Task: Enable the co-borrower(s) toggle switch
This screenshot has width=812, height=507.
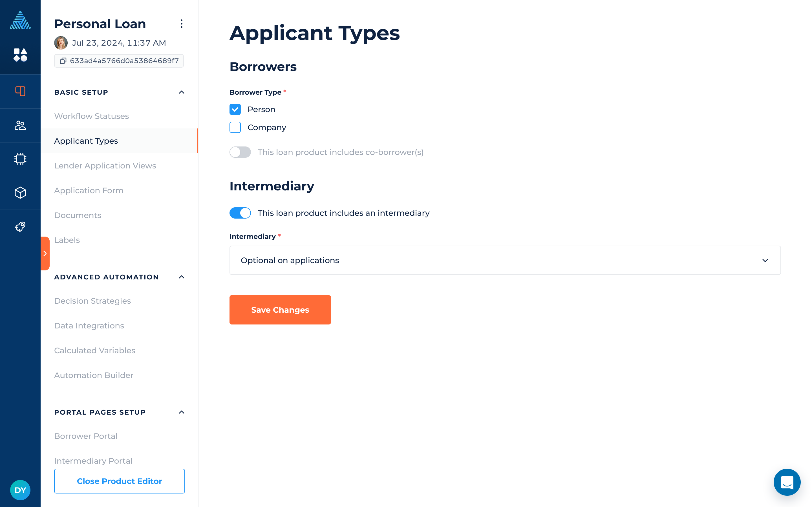Action: (x=240, y=152)
